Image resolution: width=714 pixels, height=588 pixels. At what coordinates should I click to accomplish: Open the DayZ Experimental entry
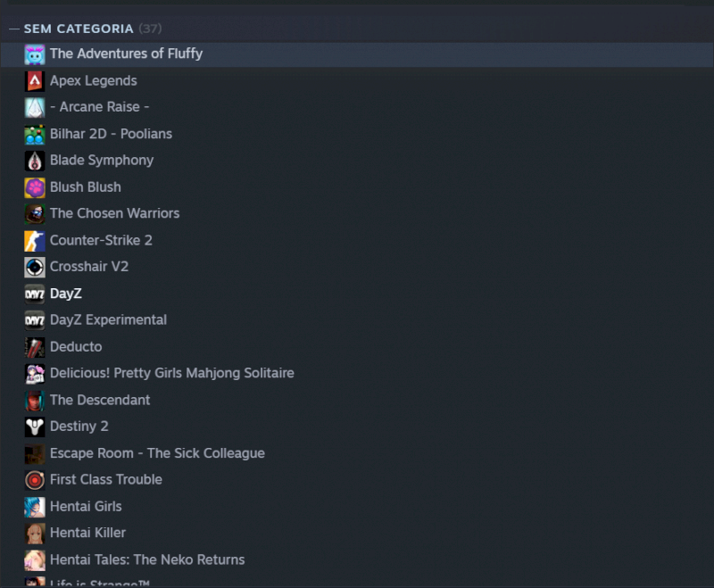pos(108,320)
